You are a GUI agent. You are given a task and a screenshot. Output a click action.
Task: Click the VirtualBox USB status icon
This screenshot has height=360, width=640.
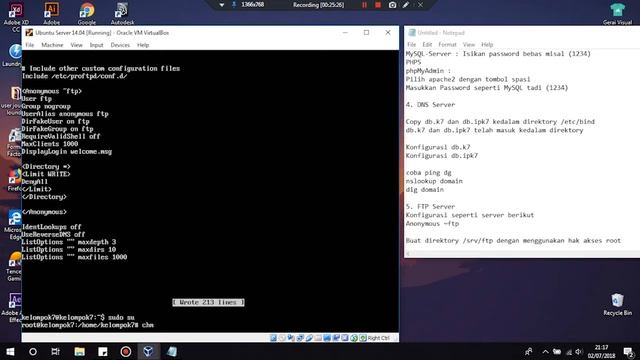tap(309, 338)
